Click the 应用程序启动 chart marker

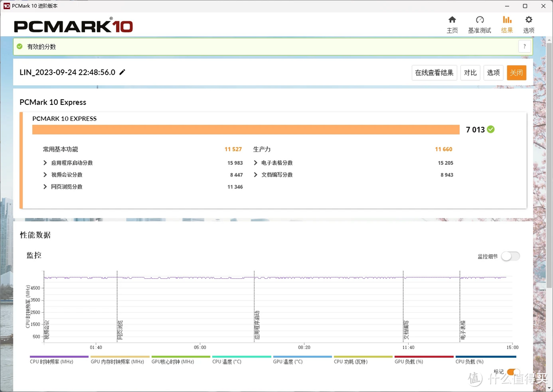point(257,324)
